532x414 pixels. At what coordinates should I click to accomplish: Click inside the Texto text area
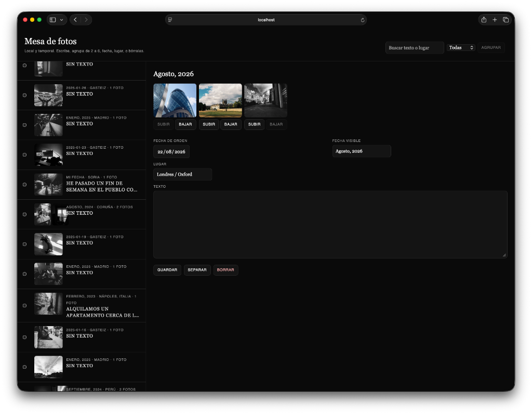pyautogui.click(x=330, y=225)
